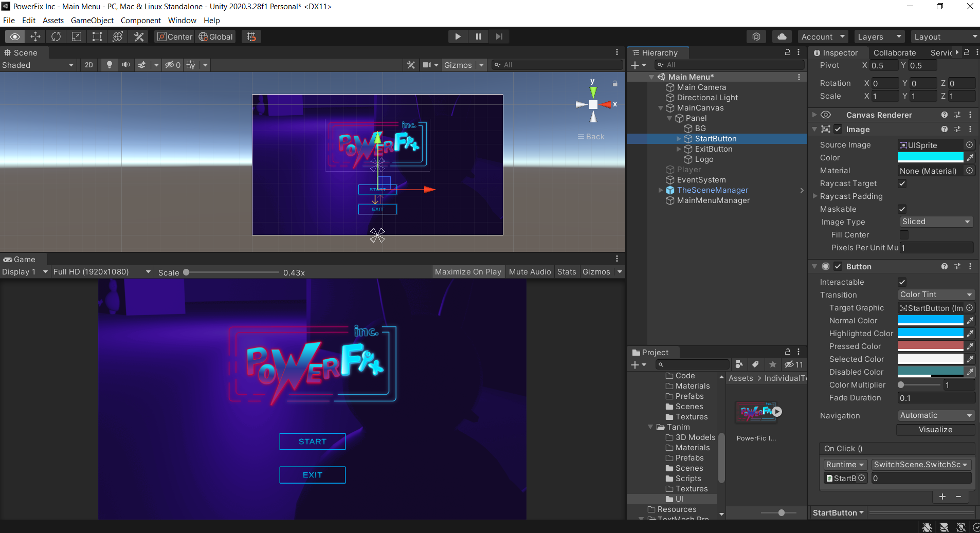The image size is (980, 533).
Task: Collapse the MainCanvas hierarchy node
Action: (661, 108)
